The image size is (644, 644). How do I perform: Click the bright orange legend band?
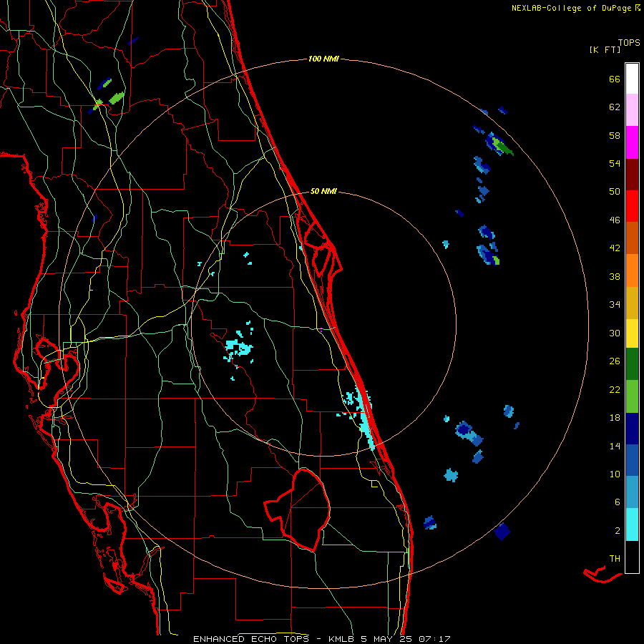click(632, 270)
